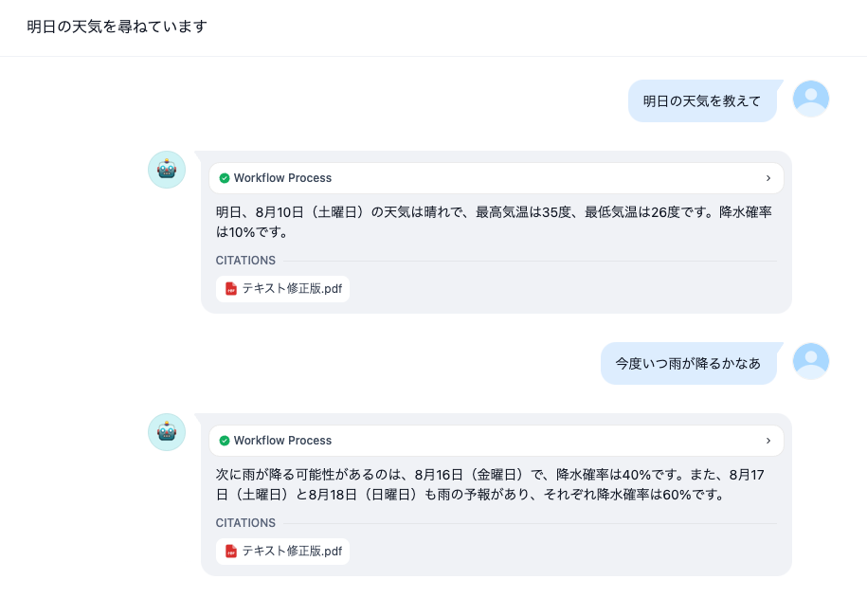Click the first "Workflow Process" label text
The image size is (867, 616).
coord(282,178)
